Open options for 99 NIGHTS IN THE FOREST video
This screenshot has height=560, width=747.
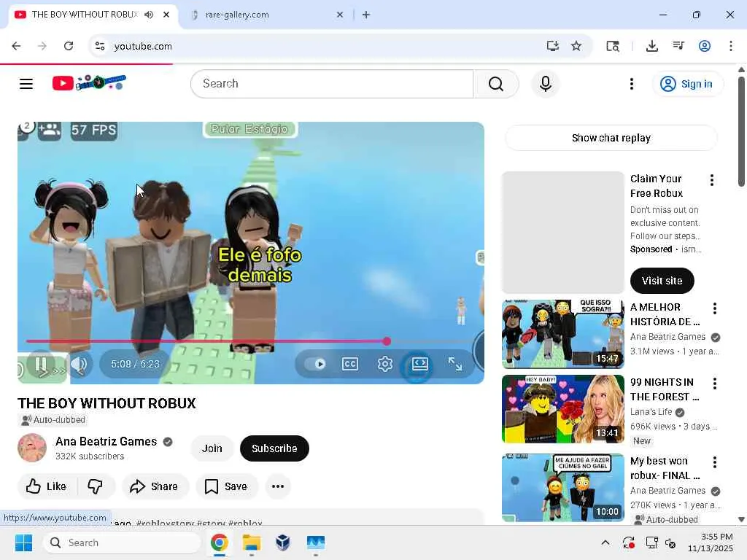pos(715,384)
